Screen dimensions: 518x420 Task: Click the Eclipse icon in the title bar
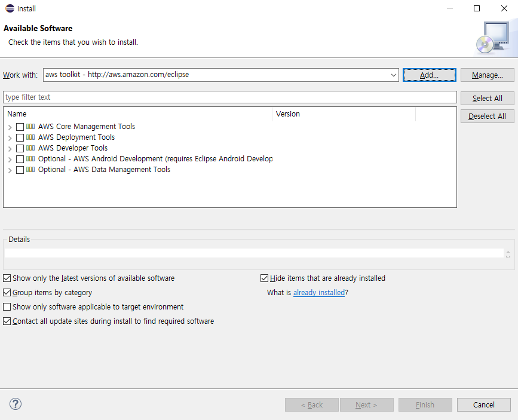(x=10, y=8)
